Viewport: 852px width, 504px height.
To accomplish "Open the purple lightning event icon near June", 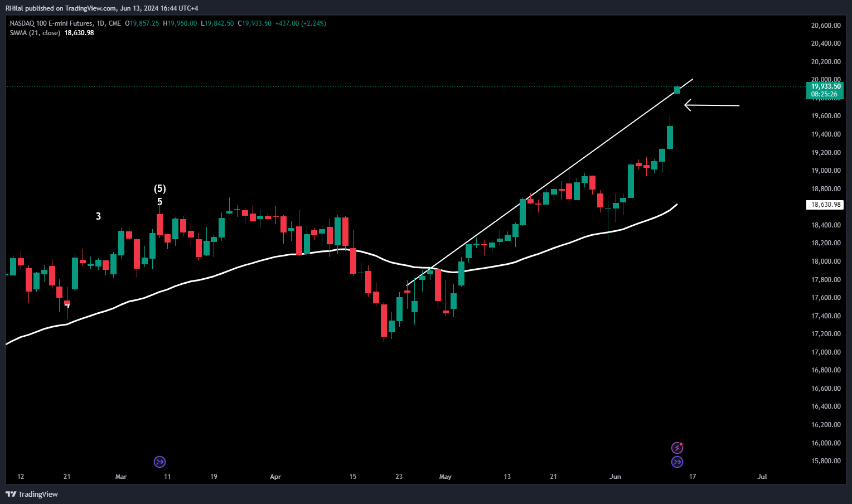I will point(677,448).
